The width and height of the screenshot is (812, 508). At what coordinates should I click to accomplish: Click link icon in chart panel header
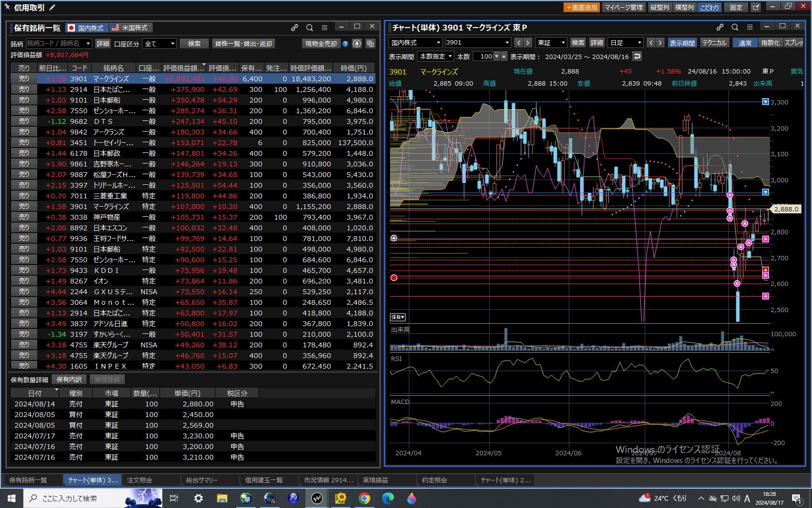[720, 27]
